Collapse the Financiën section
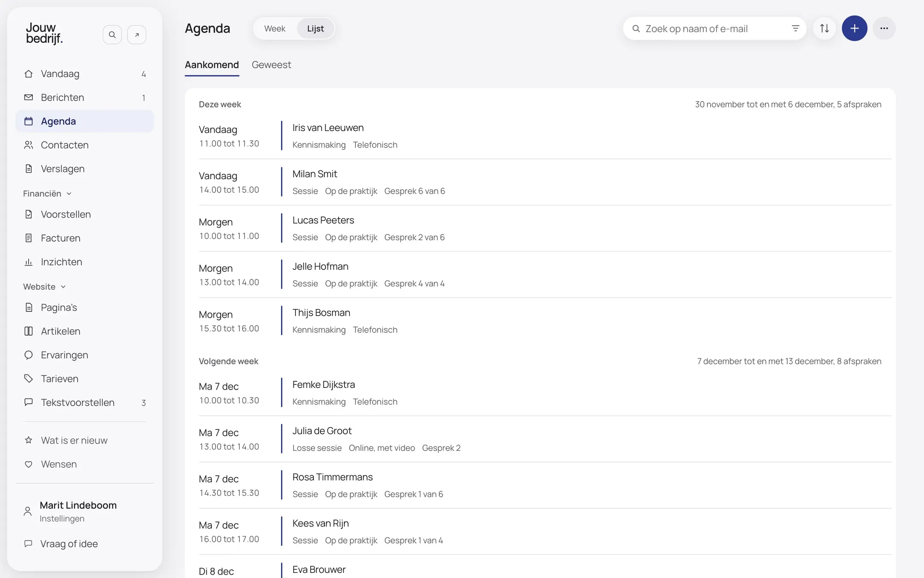The image size is (924, 578). [x=47, y=194]
